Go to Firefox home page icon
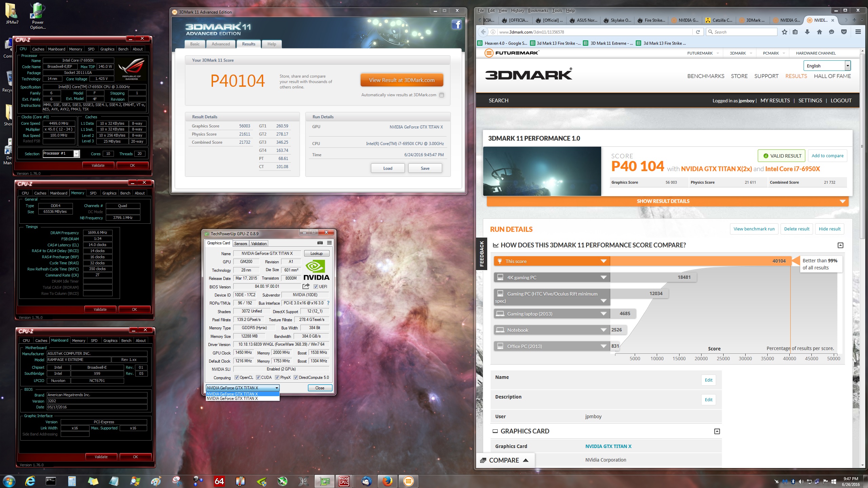 tap(820, 32)
